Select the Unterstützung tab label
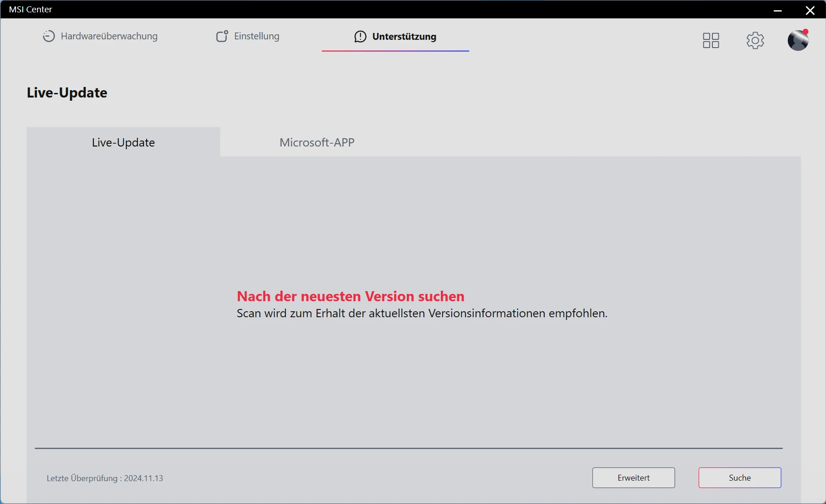826x504 pixels. [x=404, y=37]
